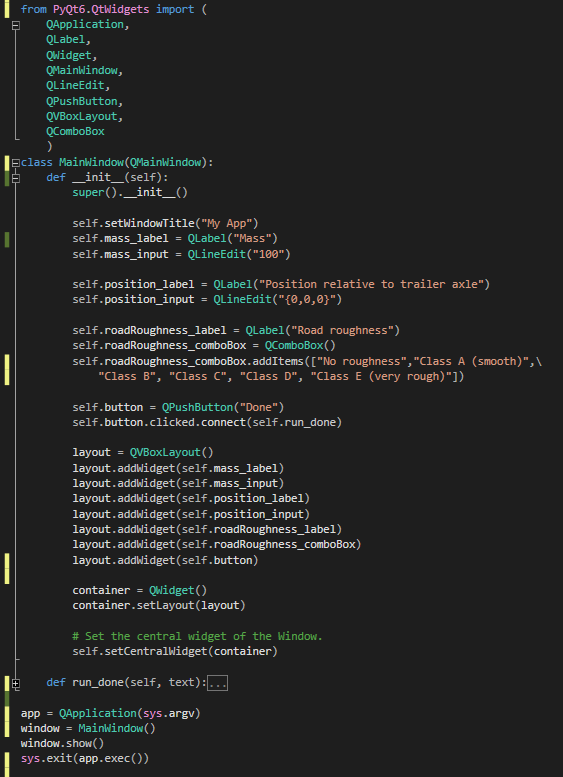Viewport: 563px width, 777px height.
Task: Click the 'container.setLayout(layout)' line
Action: (159, 605)
